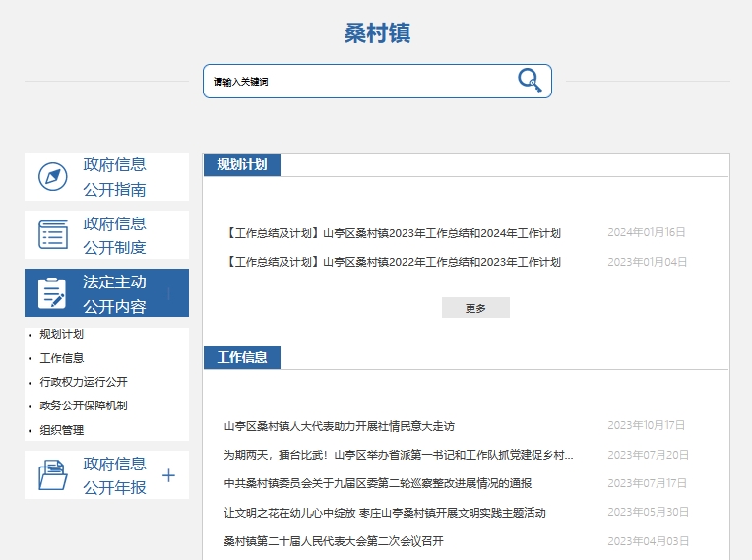
Task: Click the 规划计划 section header tab
Action: 242,165
